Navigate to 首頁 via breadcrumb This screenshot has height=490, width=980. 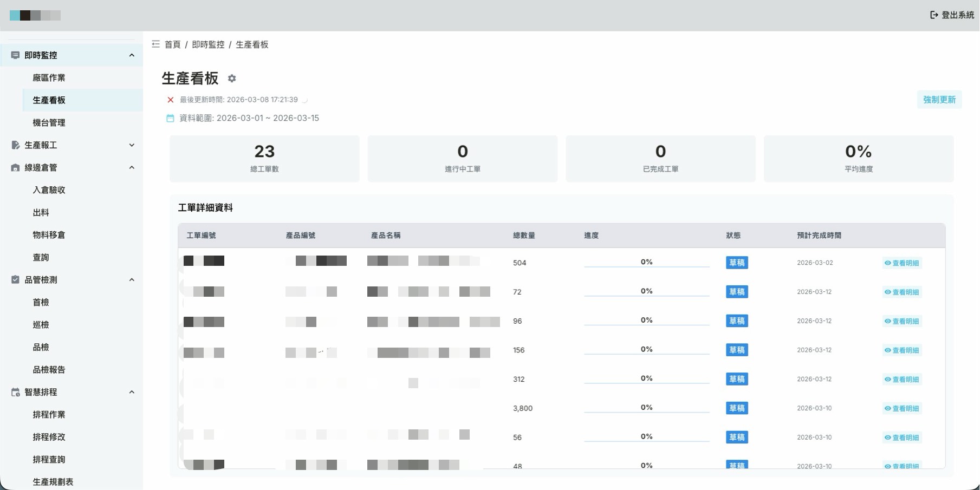coord(172,44)
